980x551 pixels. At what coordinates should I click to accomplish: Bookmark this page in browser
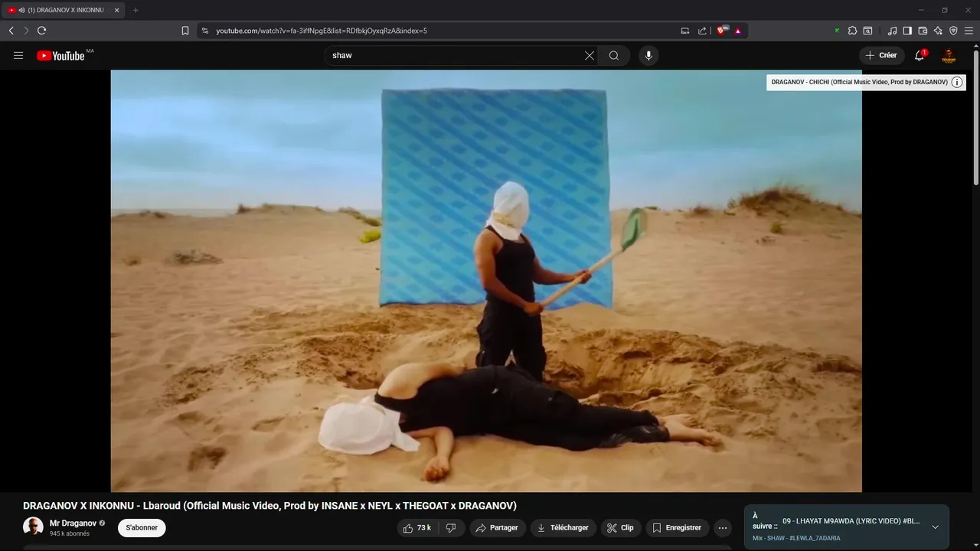[x=185, y=31]
